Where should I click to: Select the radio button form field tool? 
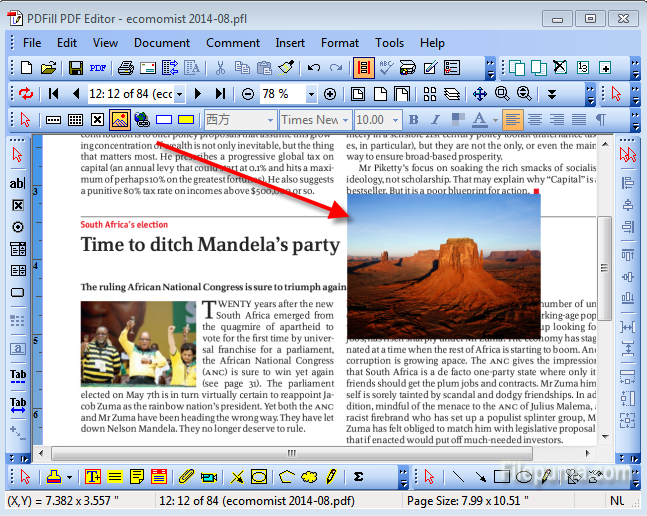point(17,227)
